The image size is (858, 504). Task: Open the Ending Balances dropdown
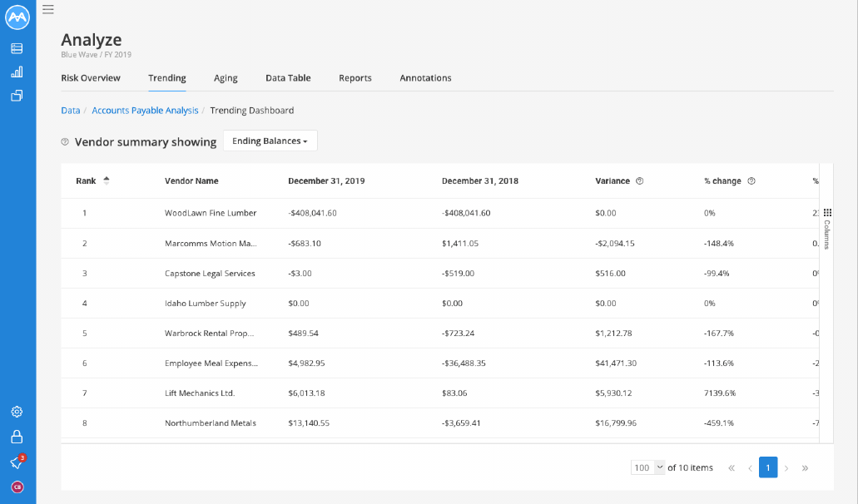270,141
